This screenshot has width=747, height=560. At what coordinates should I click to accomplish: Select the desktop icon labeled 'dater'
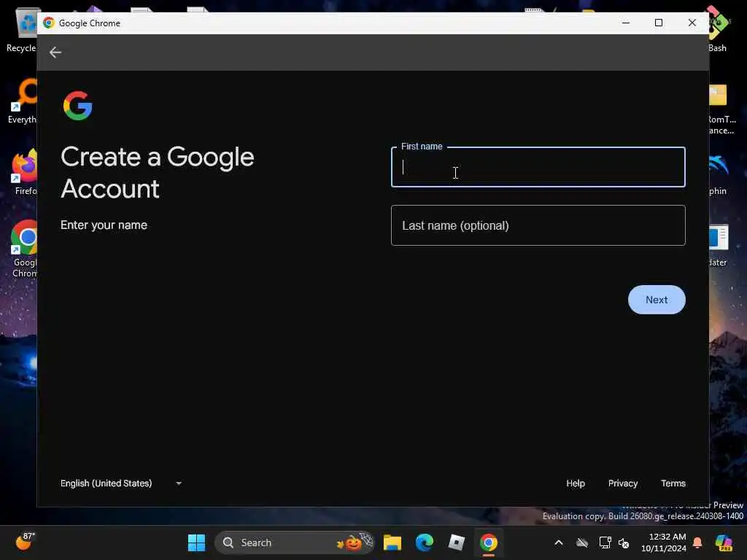coord(719,245)
